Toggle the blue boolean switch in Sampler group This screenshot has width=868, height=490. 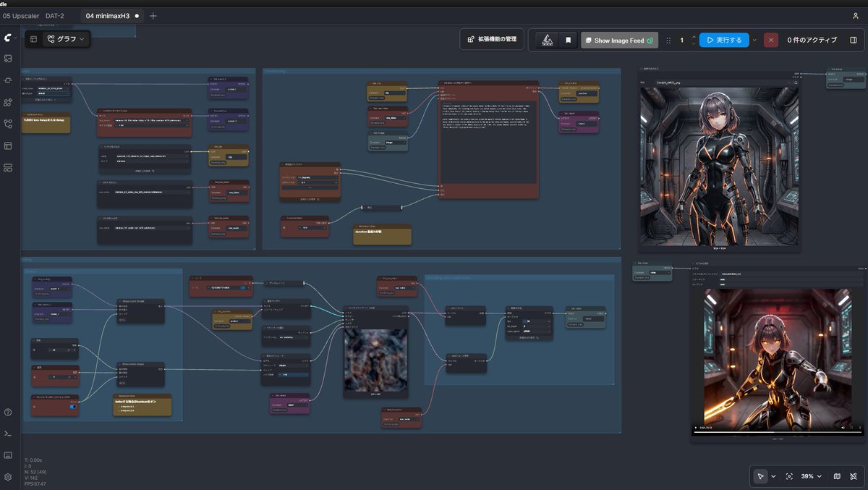point(74,407)
